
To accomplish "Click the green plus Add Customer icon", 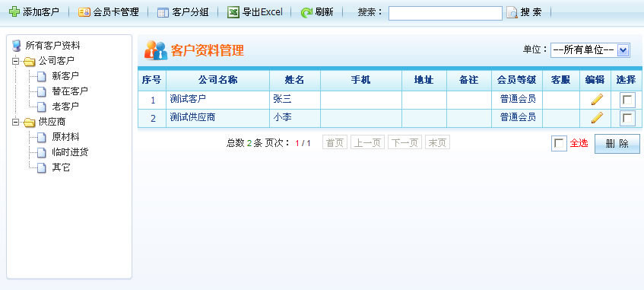I will [x=14, y=12].
